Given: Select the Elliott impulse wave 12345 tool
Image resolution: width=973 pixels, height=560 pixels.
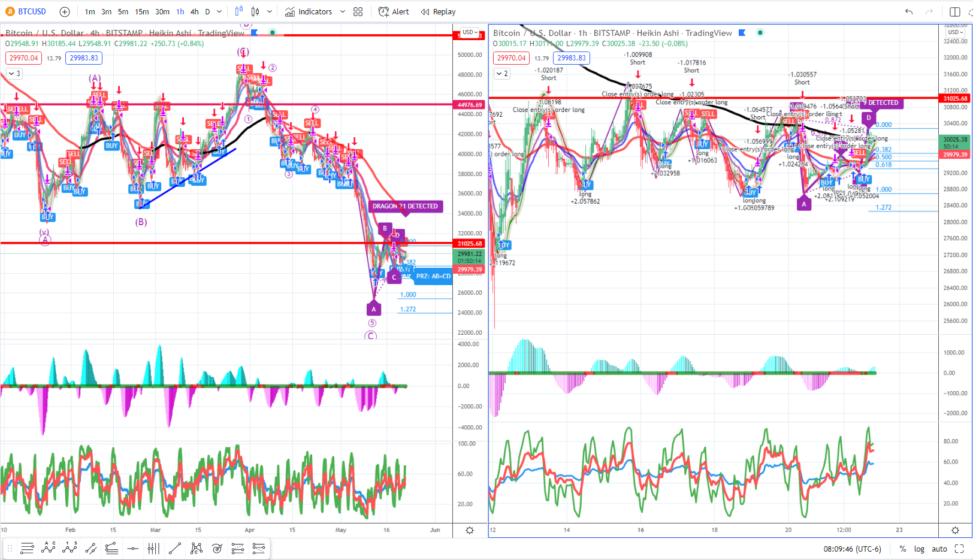Looking at the screenshot, I should 69,548.
